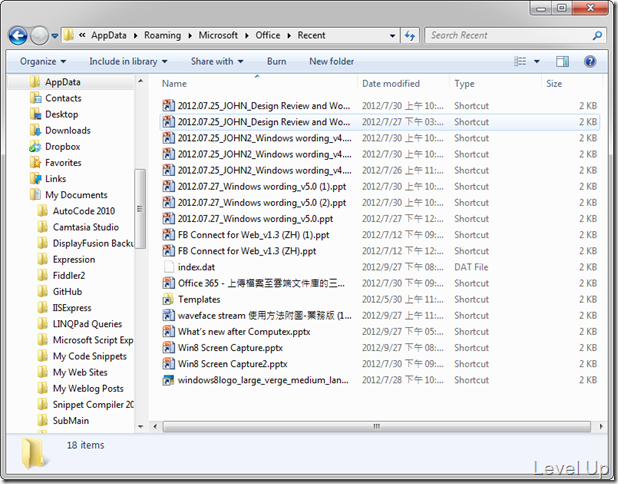Image resolution: width=618 pixels, height=484 pixels.
Task: Click the index.dat file icon
Action: pos(169,267)
